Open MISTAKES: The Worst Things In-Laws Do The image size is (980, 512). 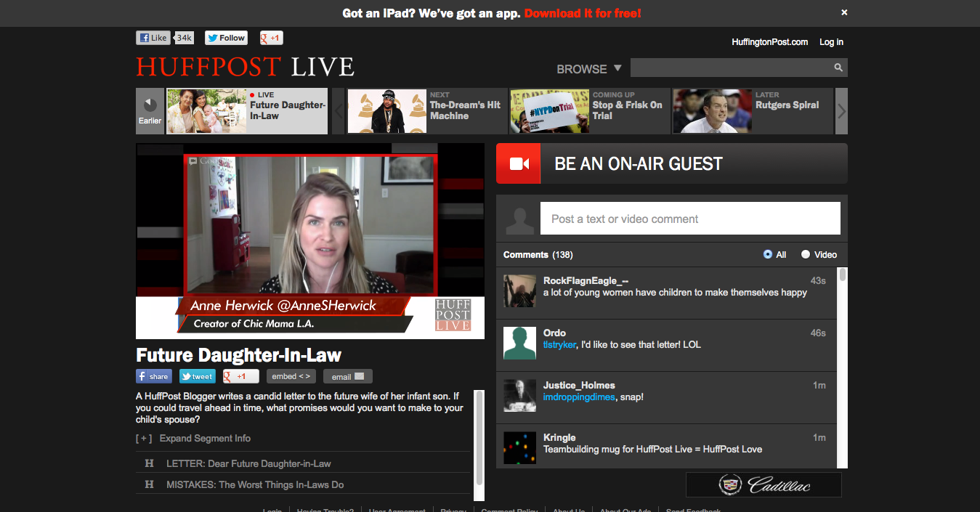(255, 484)
